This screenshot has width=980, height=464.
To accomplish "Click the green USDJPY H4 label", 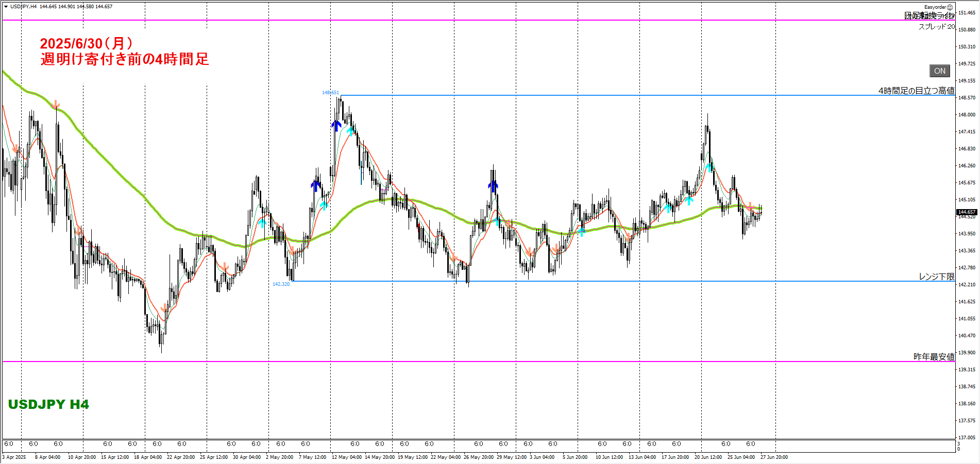I will pyautogui.click(x=48, y=404).
